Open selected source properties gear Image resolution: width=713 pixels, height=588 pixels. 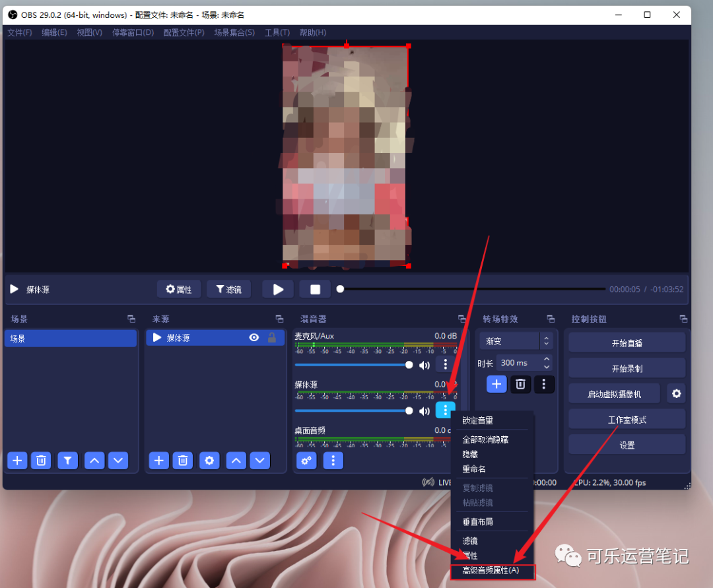click(x=209, y=461)
